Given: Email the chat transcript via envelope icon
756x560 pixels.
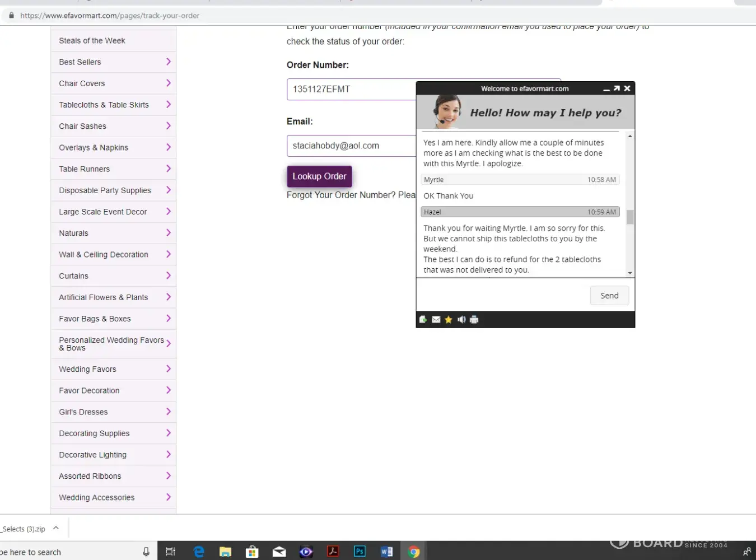Looking at the screenshot, I should tap(436, 320).
